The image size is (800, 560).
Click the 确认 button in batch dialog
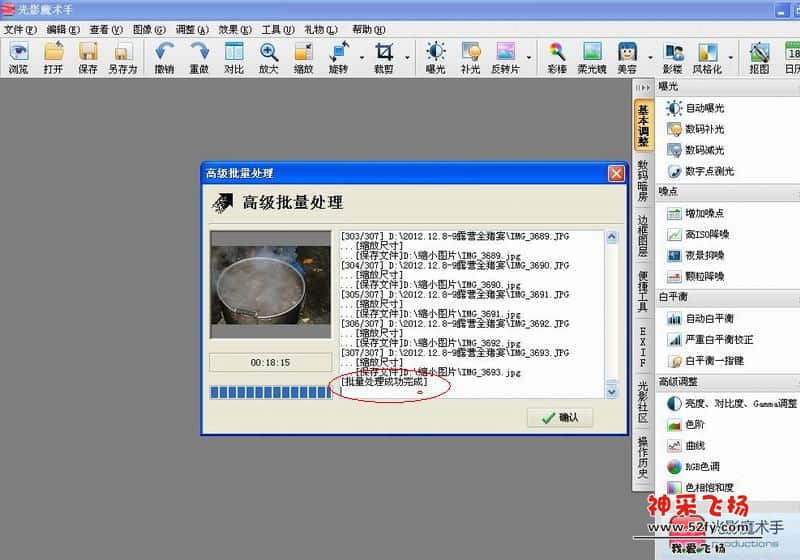point(560,418)
